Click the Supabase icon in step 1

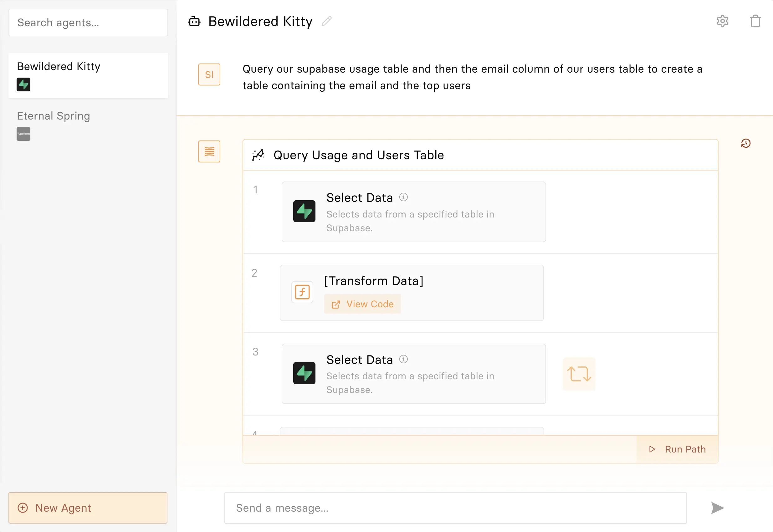click(x=304, y=211)
